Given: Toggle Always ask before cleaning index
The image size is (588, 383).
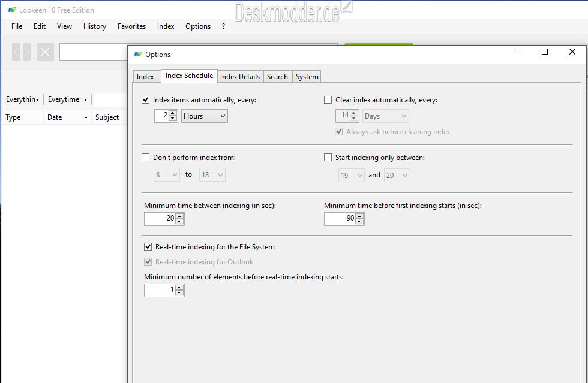Looking at the screenshot, I should click(x=338, y=131).
